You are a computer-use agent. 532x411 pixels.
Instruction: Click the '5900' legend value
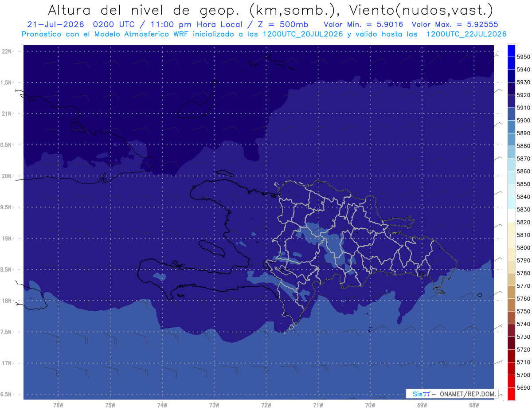(x=524, y=121)
